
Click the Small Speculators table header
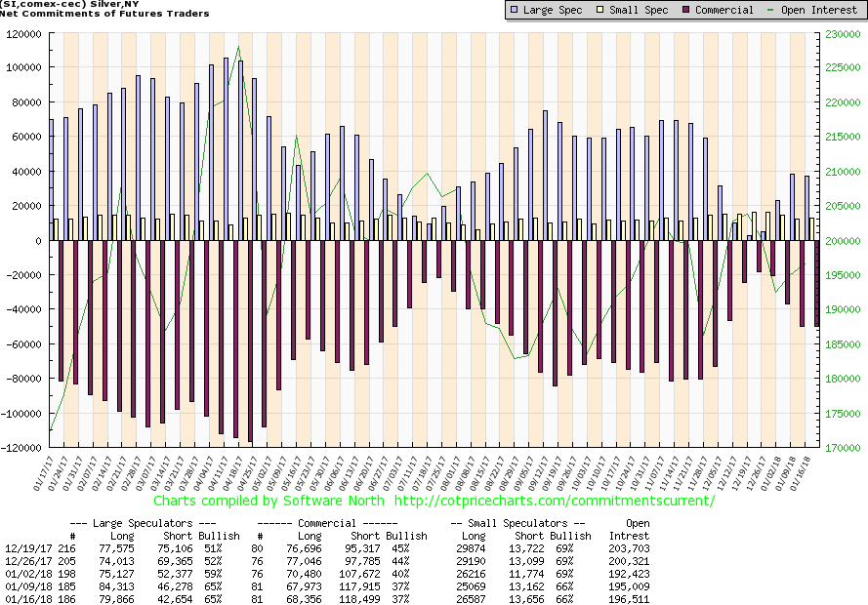(516, 523)
